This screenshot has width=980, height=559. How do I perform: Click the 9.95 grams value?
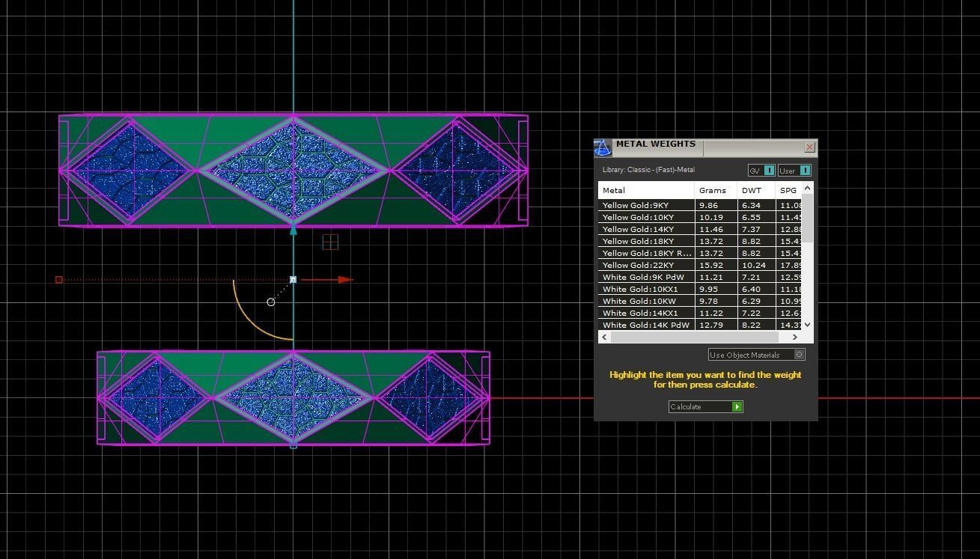click(x=708, y=289)
